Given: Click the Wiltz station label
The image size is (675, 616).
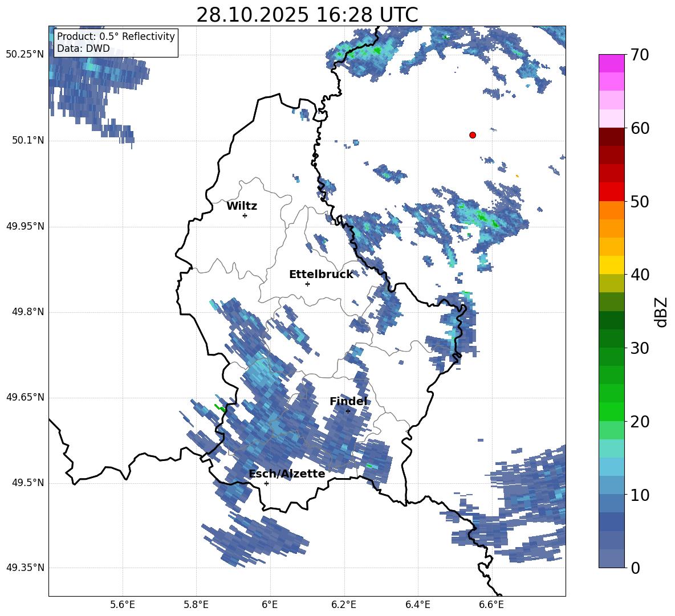Looking at the screenshot, I should [x=242, y=206].
